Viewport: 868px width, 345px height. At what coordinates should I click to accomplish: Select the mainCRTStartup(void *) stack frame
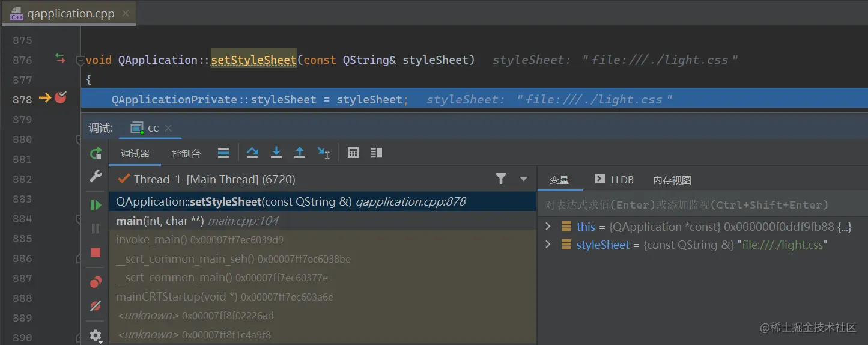323,297
